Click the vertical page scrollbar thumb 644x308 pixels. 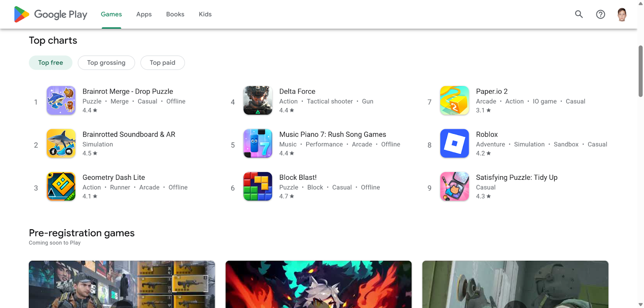(641, 71)
